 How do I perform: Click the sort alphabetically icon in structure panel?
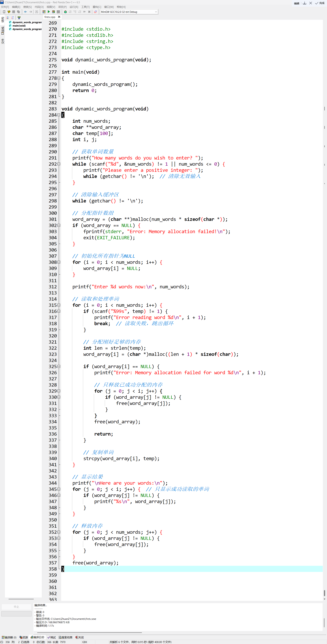12,18
